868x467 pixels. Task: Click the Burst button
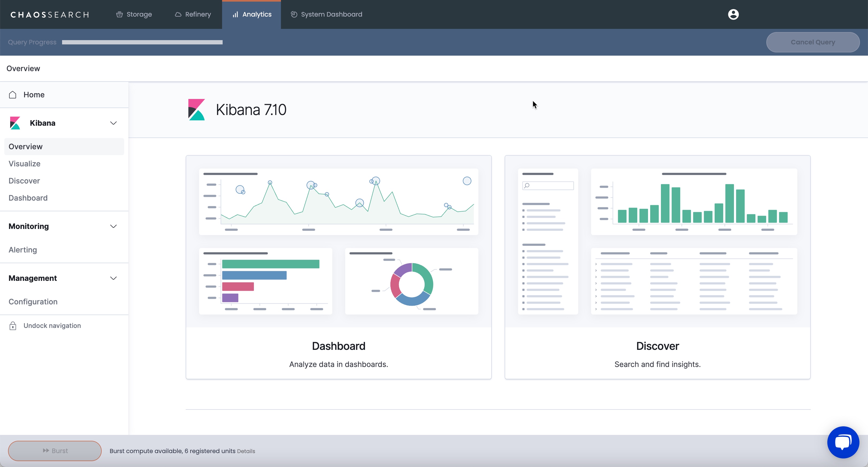point(55,450)
